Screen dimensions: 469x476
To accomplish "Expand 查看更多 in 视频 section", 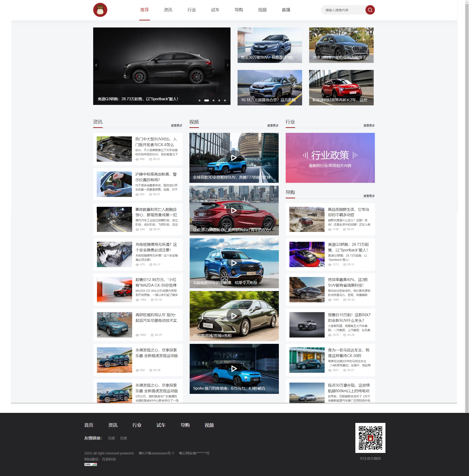I will coord(273,126).
